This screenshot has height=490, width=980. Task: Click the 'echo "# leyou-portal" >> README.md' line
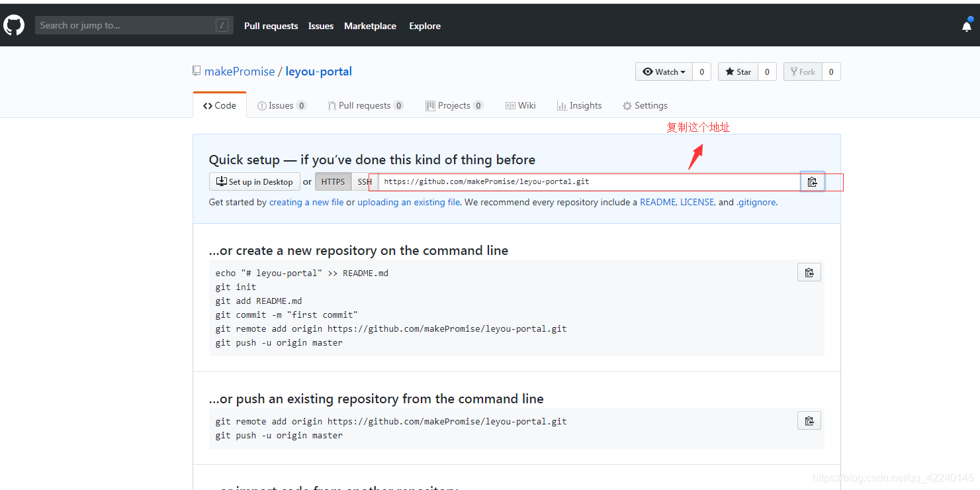[x=302, y=273]
